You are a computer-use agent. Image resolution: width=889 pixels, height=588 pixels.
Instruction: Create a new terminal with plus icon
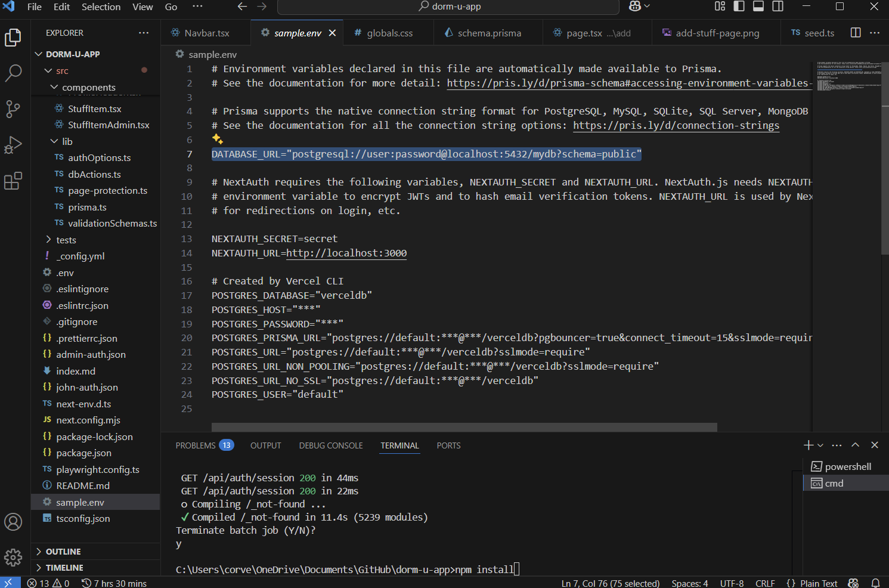coord(809,445)
